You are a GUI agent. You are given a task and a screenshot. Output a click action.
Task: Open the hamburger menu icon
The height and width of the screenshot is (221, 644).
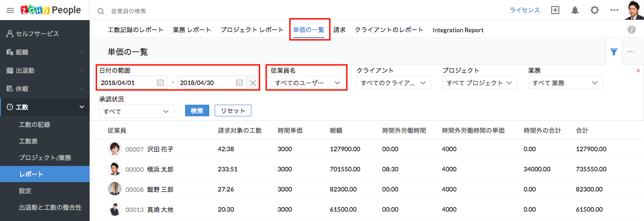pyautogui.click(x=10, y=10)
